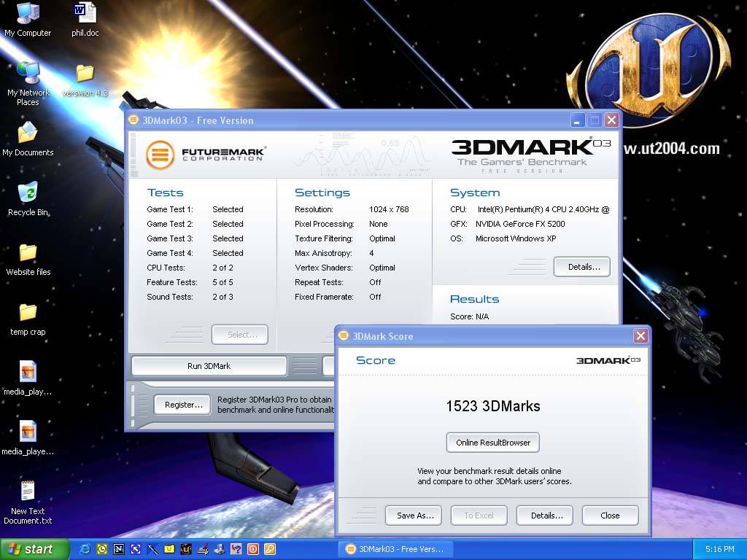The height and width of the screenshot is (560, 747).
Task: Click the resolution value 1024 x 768
Action: (x=389, y=209)
